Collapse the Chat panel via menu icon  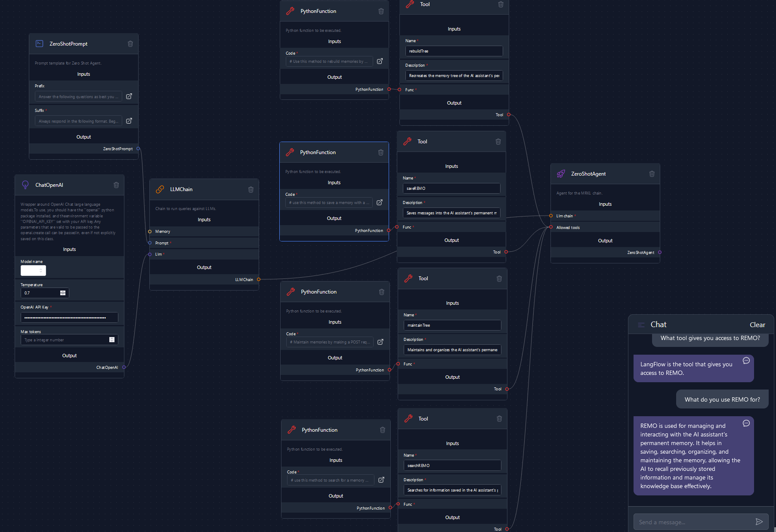(x=641, y=325)
